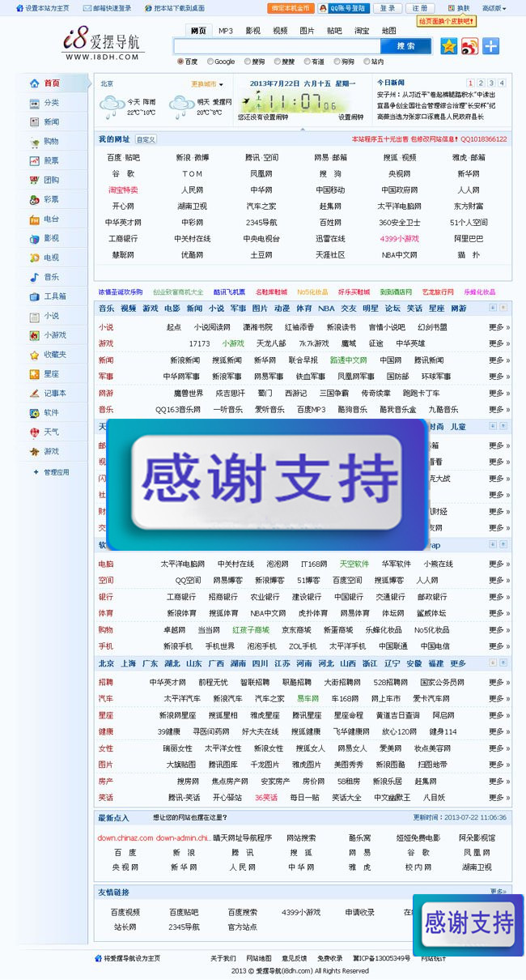Click the orange 绑定本机金币 button
526x980 pixels.
[291, 8]
